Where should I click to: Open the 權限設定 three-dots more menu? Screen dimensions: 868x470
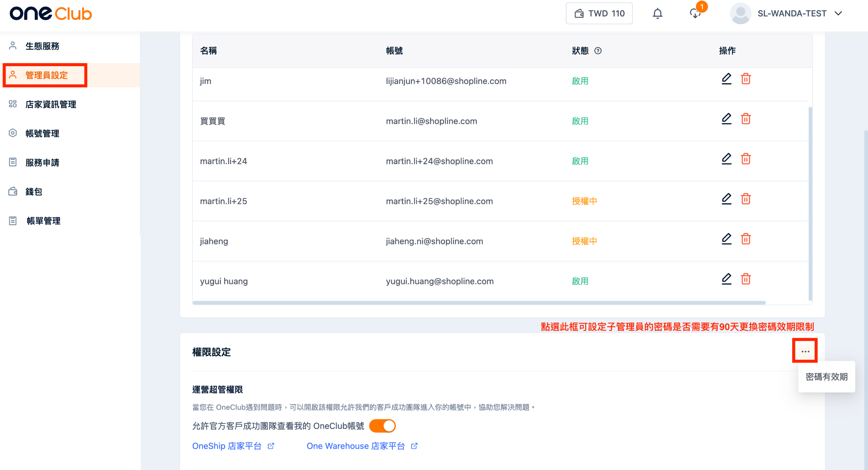805,351
